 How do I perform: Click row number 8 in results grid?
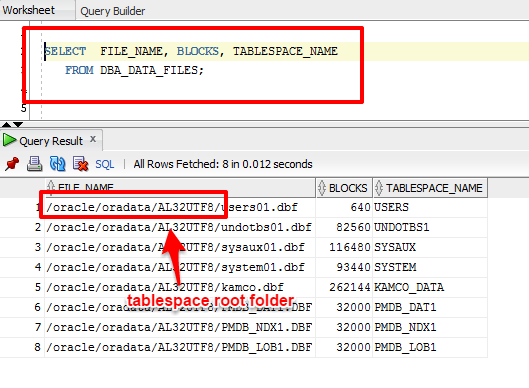(x=37, y=347)
